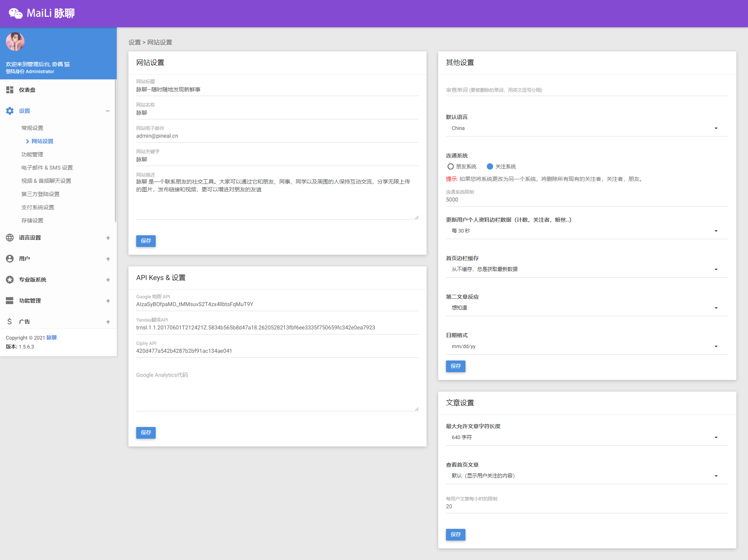The image size is (748, 560).
Task: Expand the 语言设置 menu plus icon
Action: [x=108, y=238]
